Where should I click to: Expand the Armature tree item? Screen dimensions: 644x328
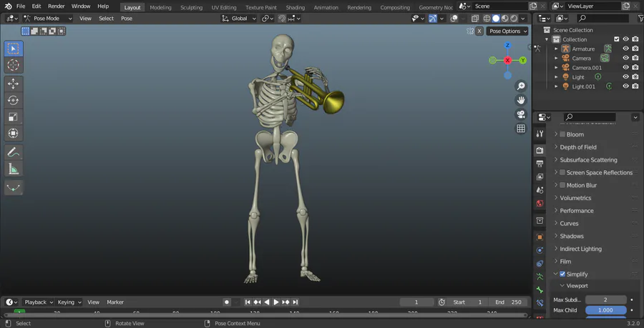point(557,49)
